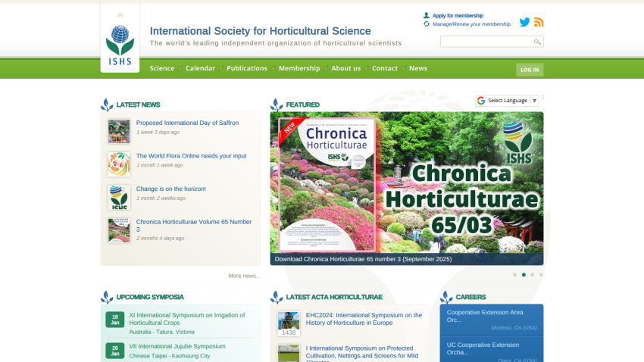Screen dimensions: 644x362
Task: Click the More news... link
Action: pyautogui.click(x=245, y=276)
